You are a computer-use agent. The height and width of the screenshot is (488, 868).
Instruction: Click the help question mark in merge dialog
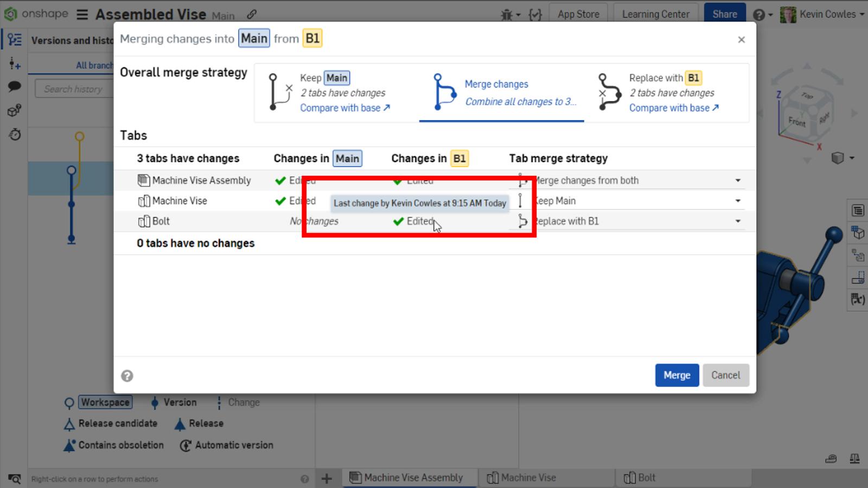tap(127, 376)
